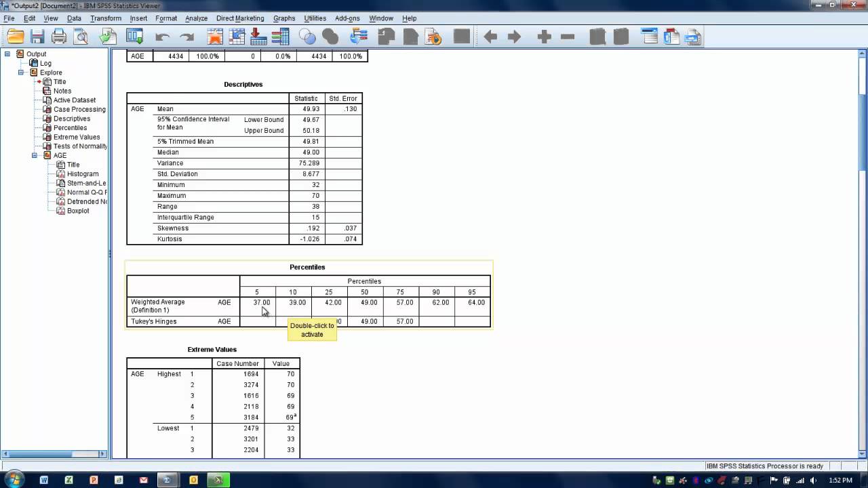Click the taskbar clock showing 1:52 PM
Image resolution: width=868 pixels, height=488 pixels.
[x=840, y=481]
